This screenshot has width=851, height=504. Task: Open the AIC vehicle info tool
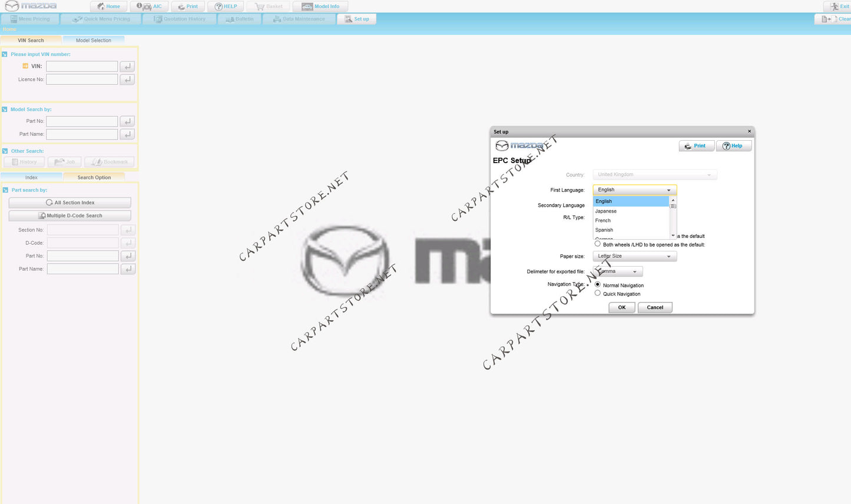click(149, 6)
